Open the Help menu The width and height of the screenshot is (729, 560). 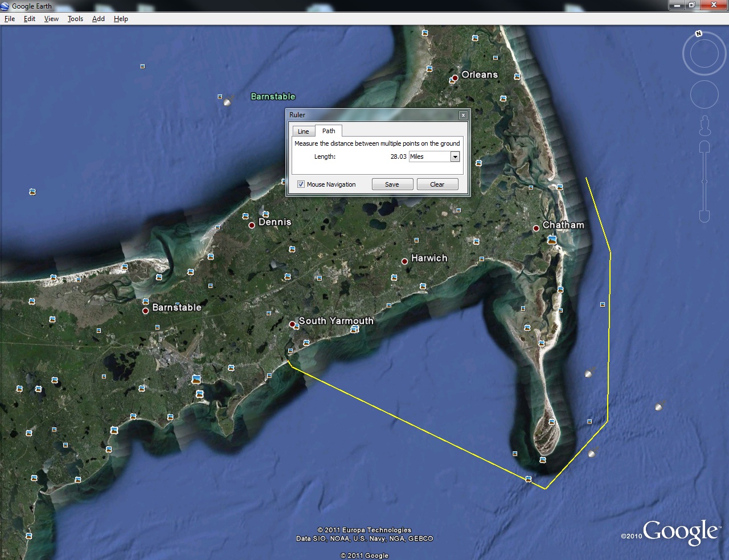[x=121, y=19]
